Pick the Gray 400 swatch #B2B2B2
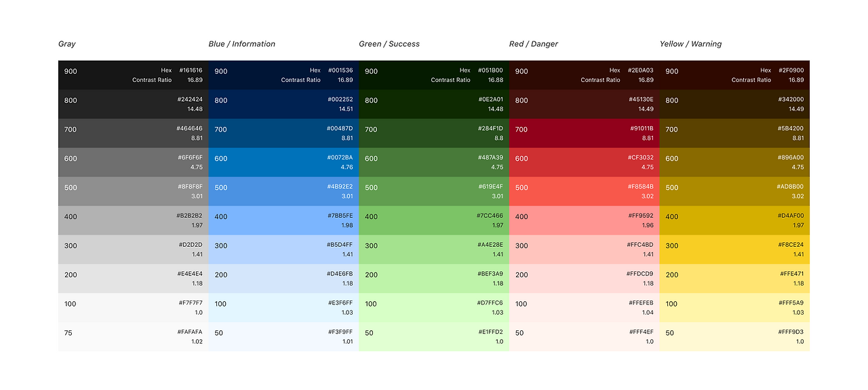This screenshot has height=390, width=868. click(x=134, y=221)
